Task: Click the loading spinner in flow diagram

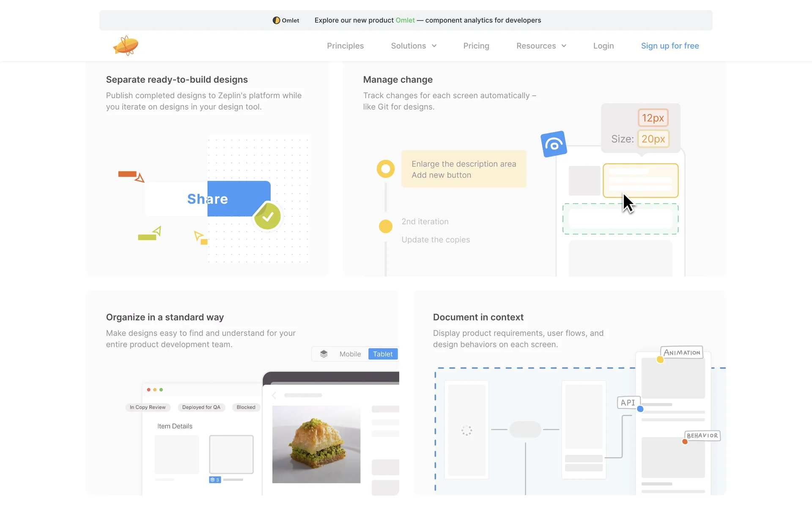Action: pyautogui.click(x=466, y=431)
